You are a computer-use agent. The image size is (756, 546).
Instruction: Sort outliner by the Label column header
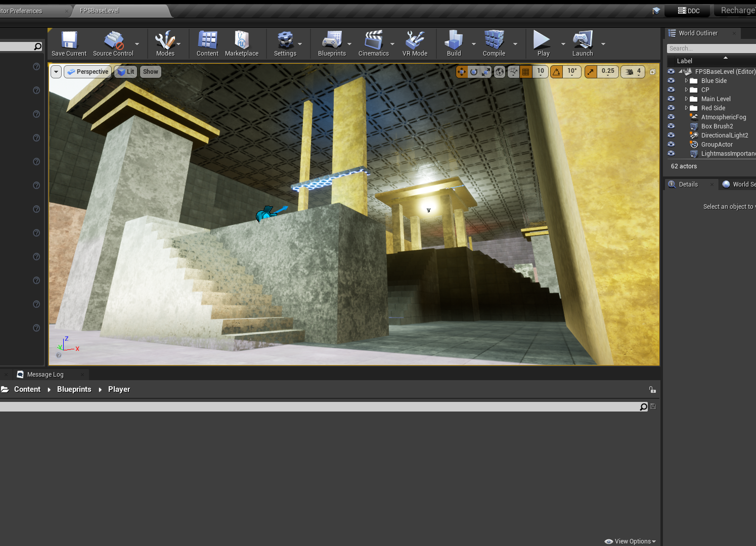(x=685, y=61)
